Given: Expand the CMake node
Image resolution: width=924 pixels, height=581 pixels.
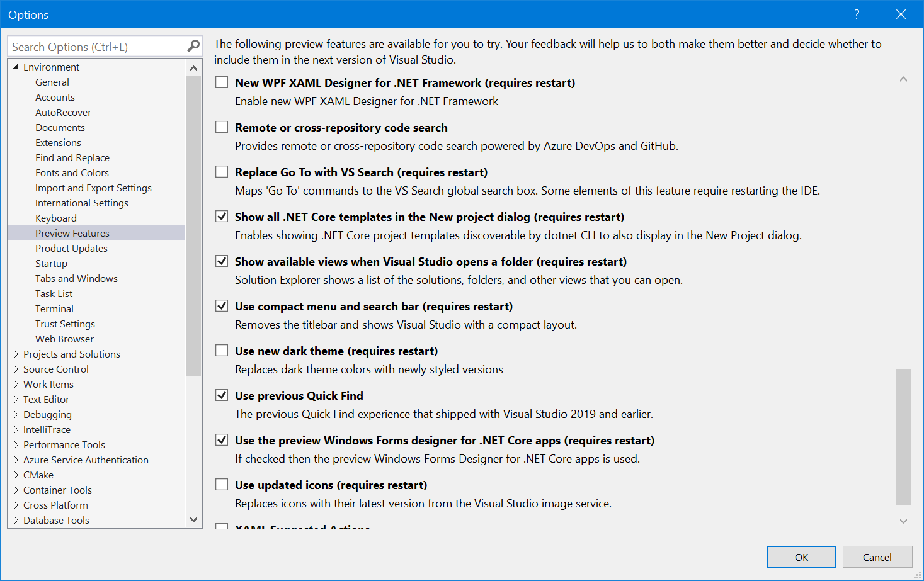Looking at the screenshot, I should 16,475.
